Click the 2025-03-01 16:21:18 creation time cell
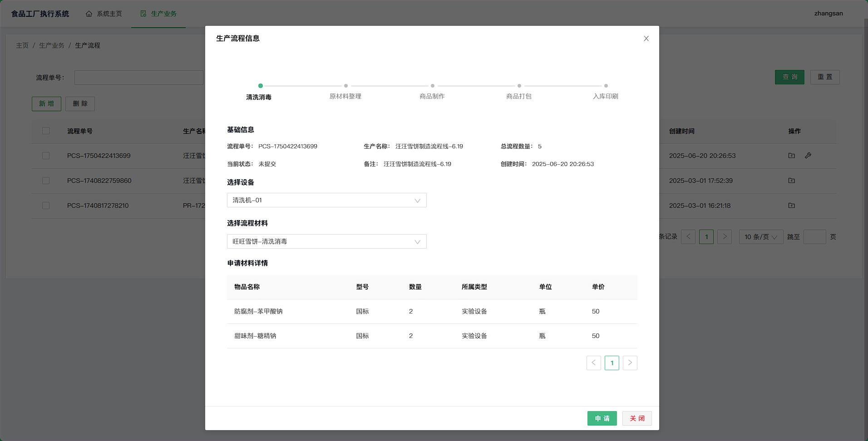Image resolution: width=868 pixels, height=441 pixels. pyautogui.click(x=700, y=206)
